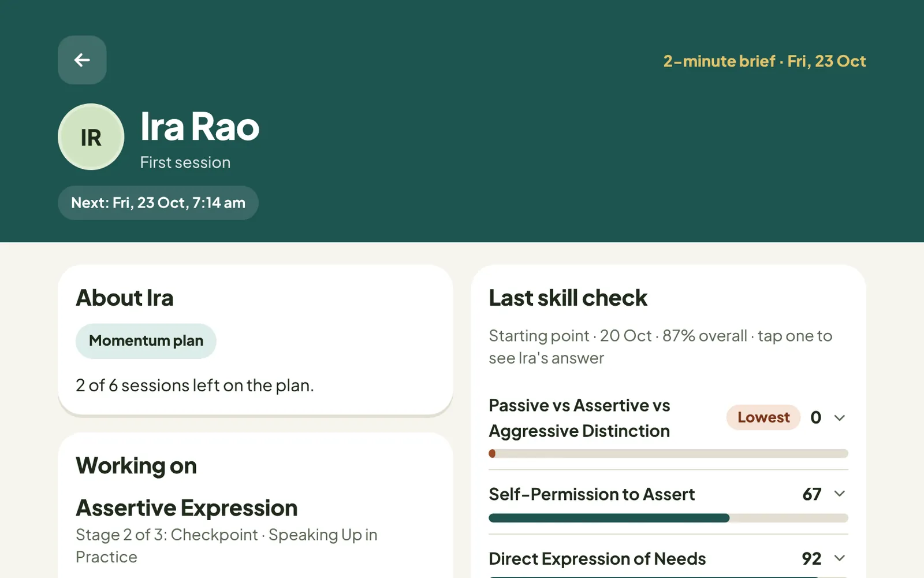
Task: Click the Ira Rao name heading
Action: (200, 127)
